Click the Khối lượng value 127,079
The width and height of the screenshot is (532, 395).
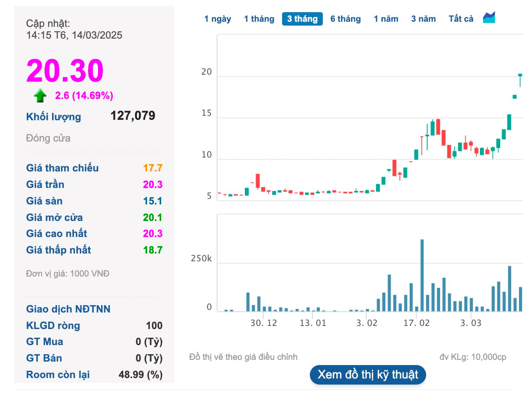[133, 115]
